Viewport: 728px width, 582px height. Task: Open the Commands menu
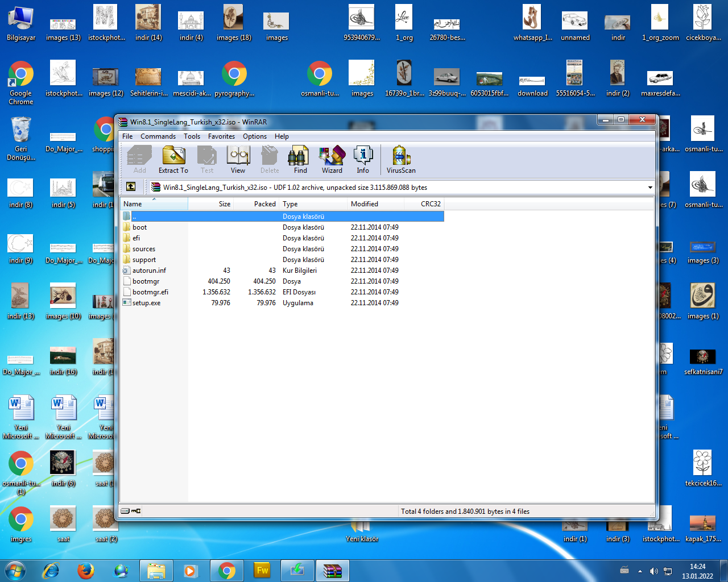158,136
